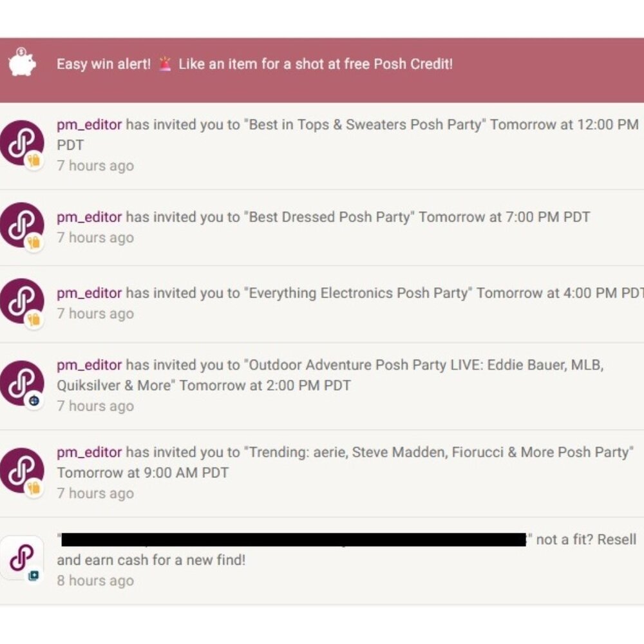Open the "Easy win alert!" banner message
644x644 pixels.
(x=254, y=64)
